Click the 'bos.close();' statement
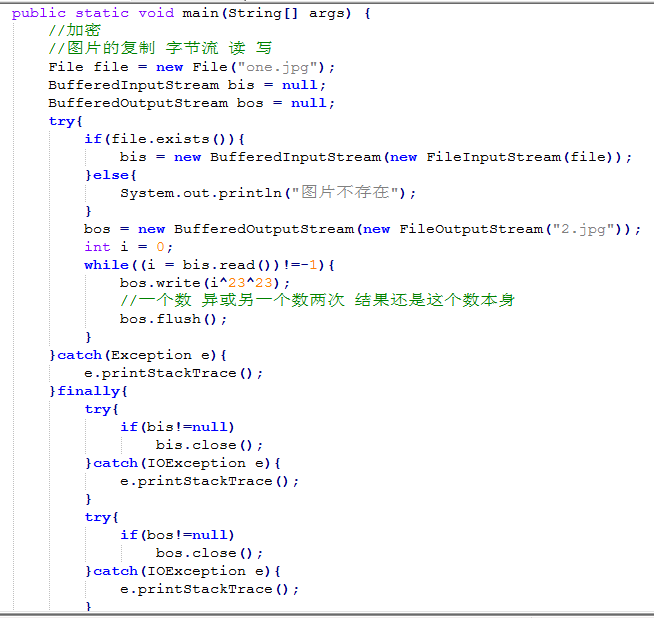 pyautogui.click(x=209, y=553)
